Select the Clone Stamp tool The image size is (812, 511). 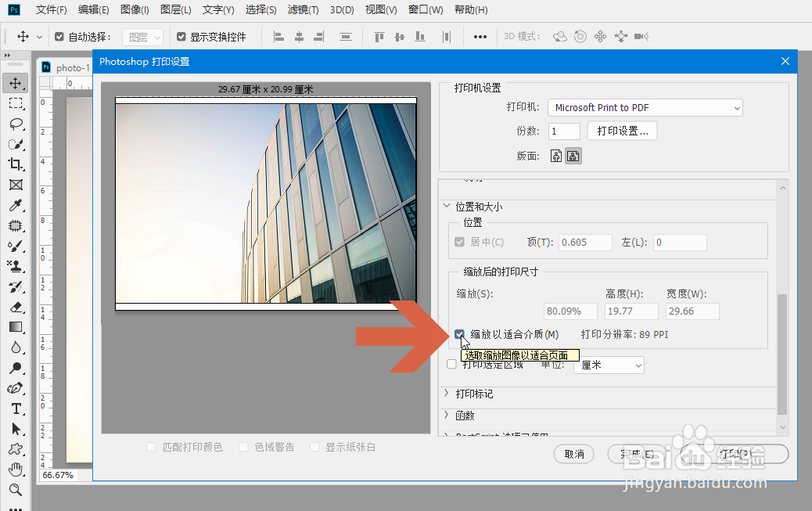coord(16,266)
